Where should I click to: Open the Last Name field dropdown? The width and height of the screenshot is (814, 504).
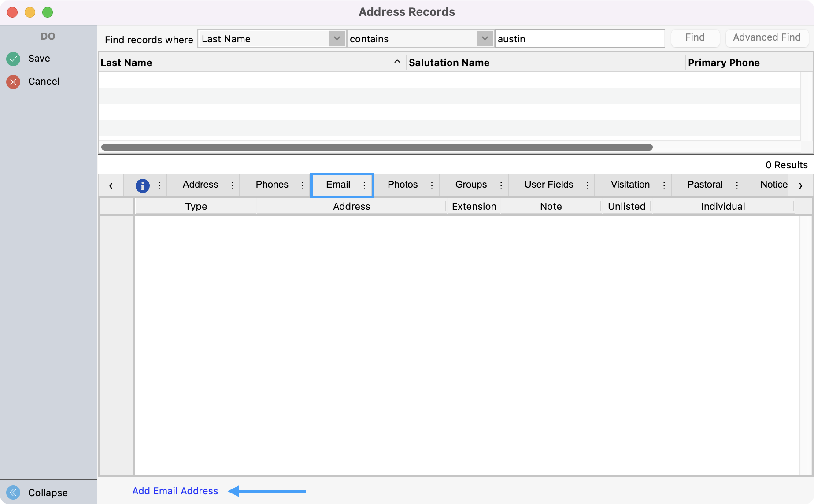click(x=337, y=39)
